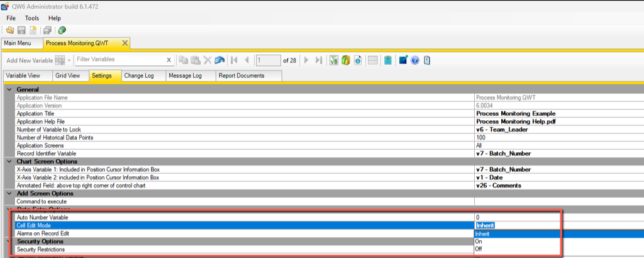Click the Process Monitoring Help.pdf value
The height and width of the screenshot is (258, 644).
516,121
